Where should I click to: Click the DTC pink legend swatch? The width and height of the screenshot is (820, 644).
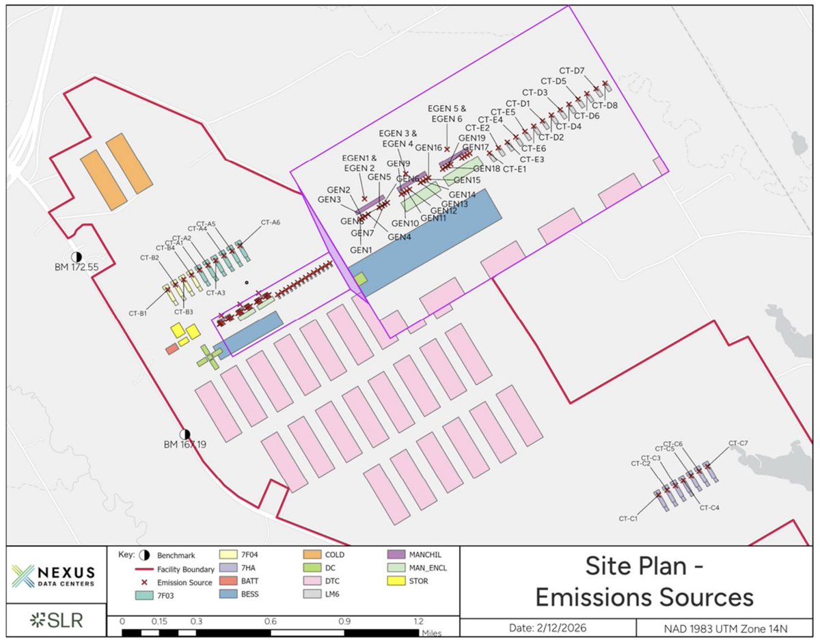coord(314,581)
